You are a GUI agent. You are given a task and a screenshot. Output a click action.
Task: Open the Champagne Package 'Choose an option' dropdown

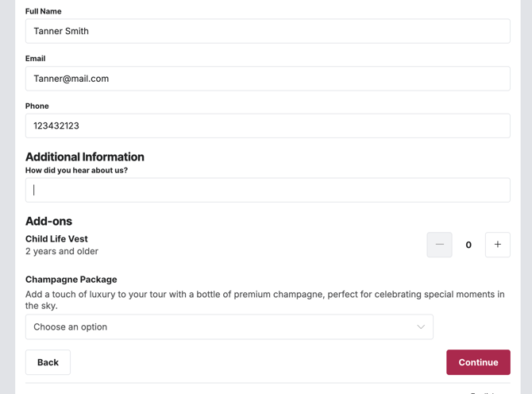(x=229, y=327)
